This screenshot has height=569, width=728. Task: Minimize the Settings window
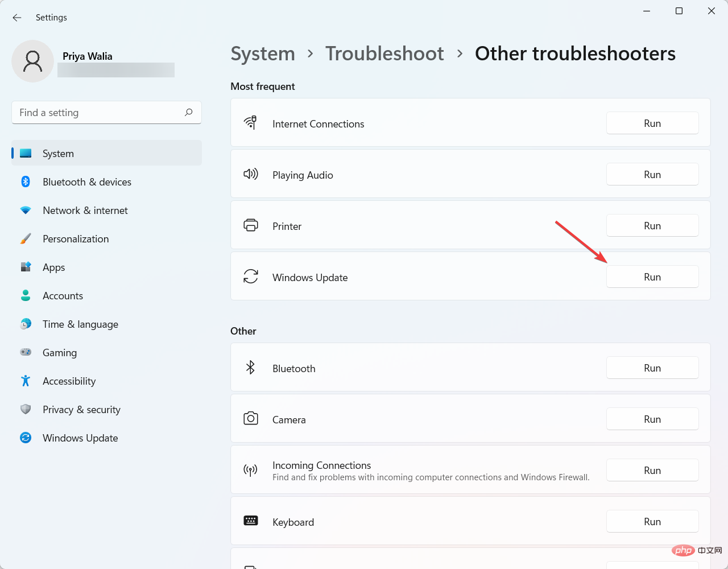pos(647,11)
